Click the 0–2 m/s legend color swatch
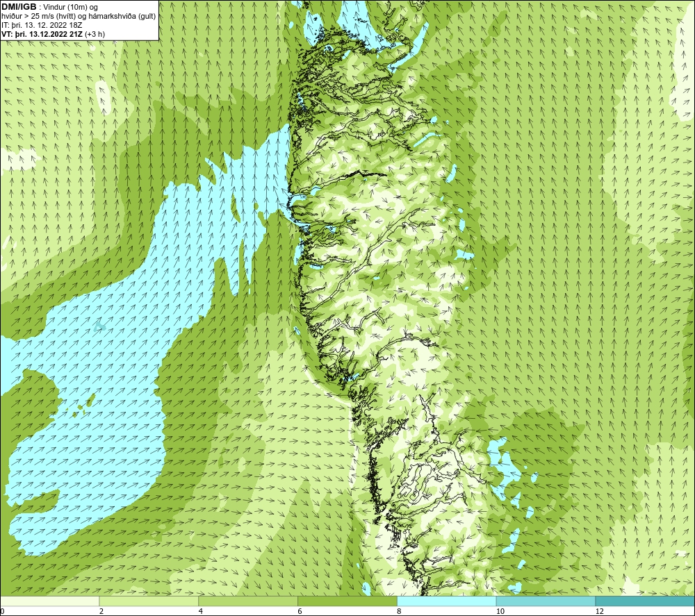 (x=49, y=601)
